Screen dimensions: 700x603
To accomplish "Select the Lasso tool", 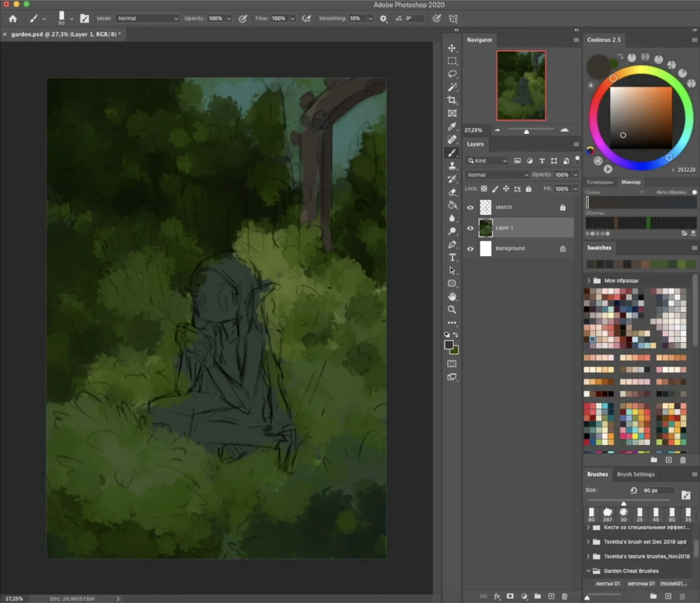I will tap(452, 74).
